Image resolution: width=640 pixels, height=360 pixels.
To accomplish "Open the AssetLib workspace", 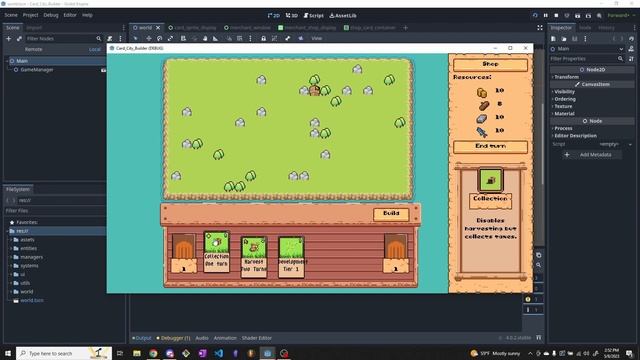I will pyautogui.click(x=343, y=16).
